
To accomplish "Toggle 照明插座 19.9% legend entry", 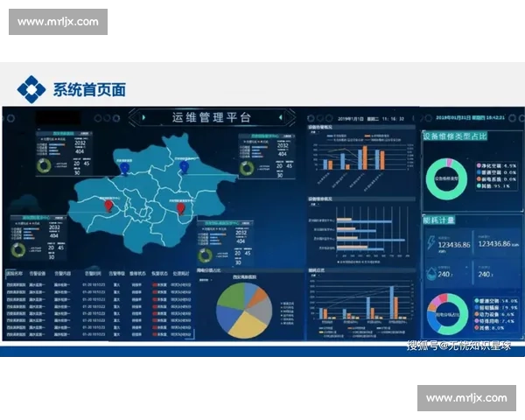I will click(496, 307).
